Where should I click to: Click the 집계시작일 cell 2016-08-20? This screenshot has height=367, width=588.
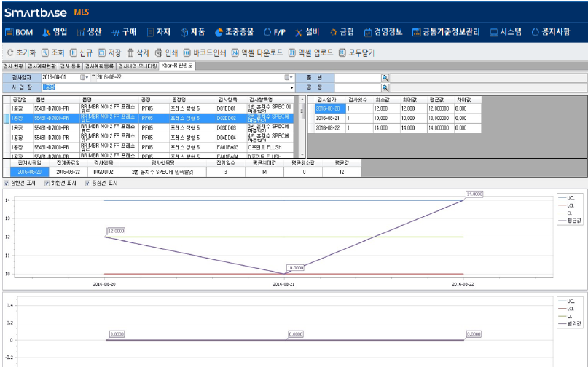click(x=30, y=172)
